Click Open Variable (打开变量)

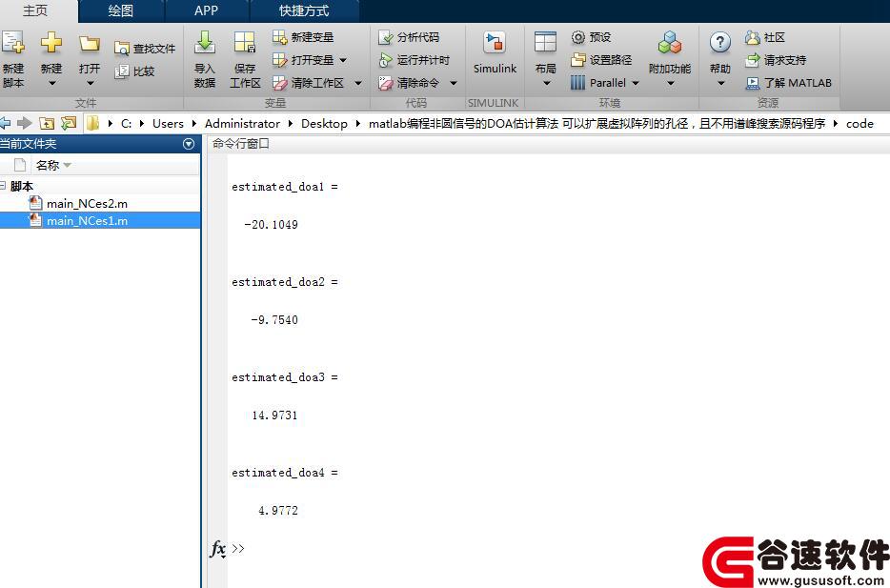303,60
